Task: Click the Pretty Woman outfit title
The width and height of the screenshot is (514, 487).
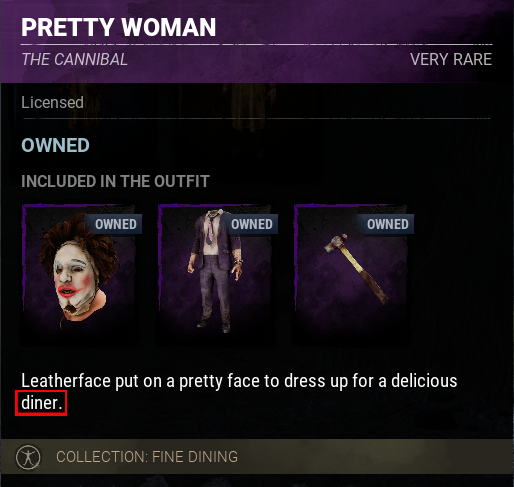Action: pos(119,27)
